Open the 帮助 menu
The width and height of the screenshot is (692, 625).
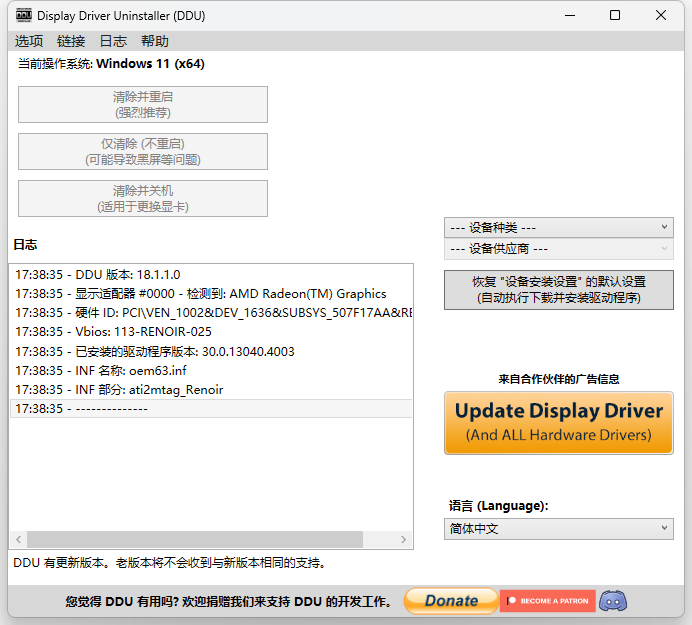154,41
